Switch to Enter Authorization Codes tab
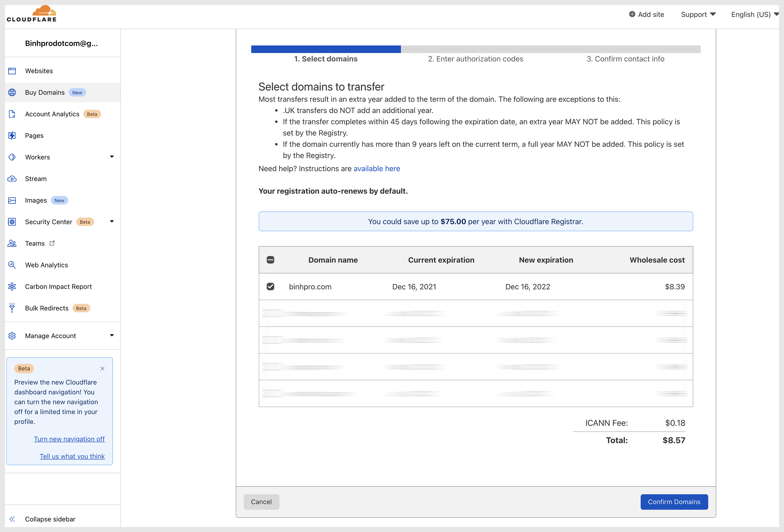This screenshot has width=784, height=532. (x=475, y=59)
